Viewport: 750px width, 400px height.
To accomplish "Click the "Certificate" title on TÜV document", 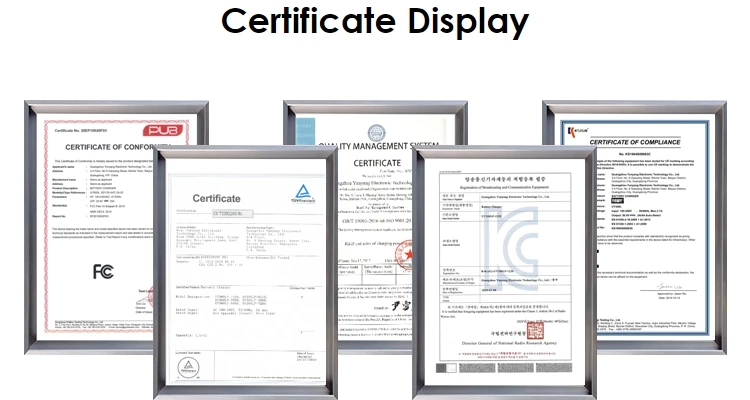I will 216,199.
